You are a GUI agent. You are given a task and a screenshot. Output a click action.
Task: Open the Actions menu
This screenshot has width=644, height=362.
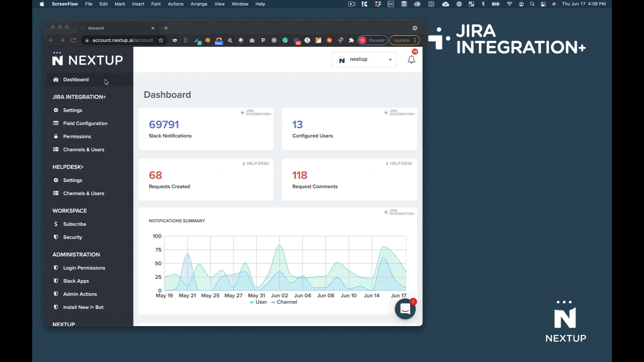click(x=175, y=4)
